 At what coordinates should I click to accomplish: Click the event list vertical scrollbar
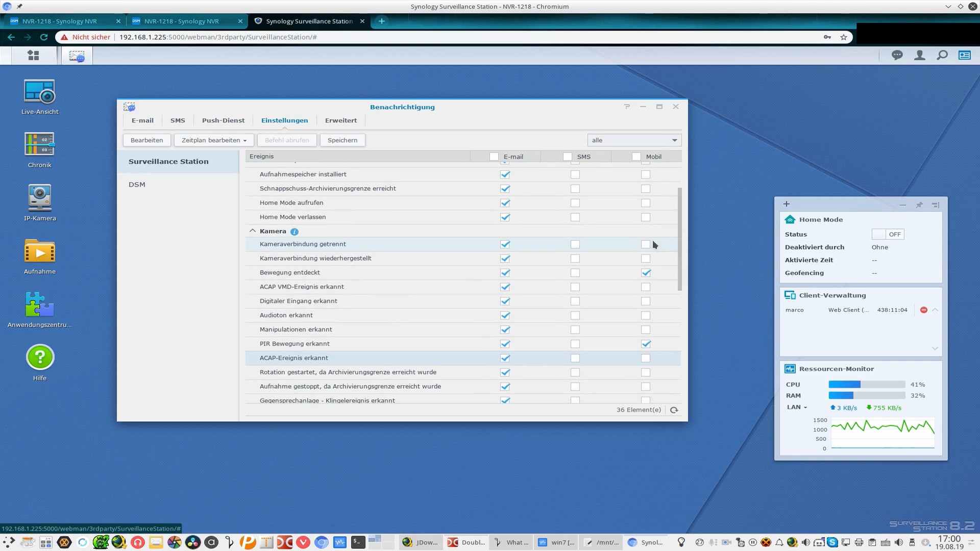[x=679, y=239]
